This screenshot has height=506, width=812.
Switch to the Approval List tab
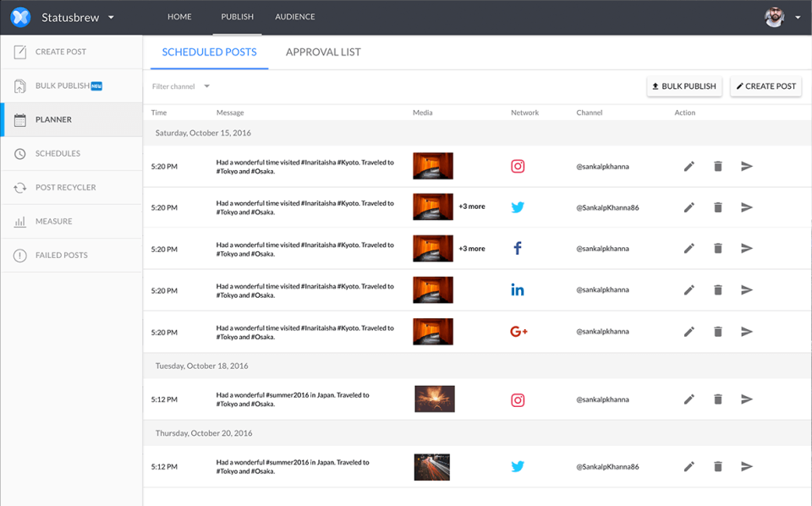click(x=323, y=52)
